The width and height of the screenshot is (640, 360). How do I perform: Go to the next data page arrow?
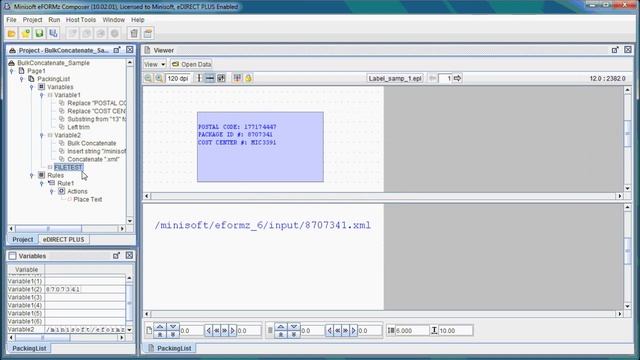(458, 78)
